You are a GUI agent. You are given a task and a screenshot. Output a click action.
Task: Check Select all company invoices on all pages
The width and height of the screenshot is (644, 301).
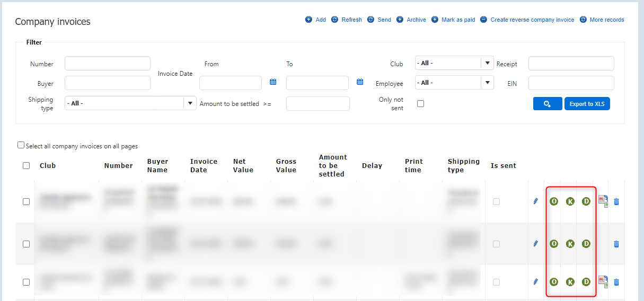coord(21,145)
